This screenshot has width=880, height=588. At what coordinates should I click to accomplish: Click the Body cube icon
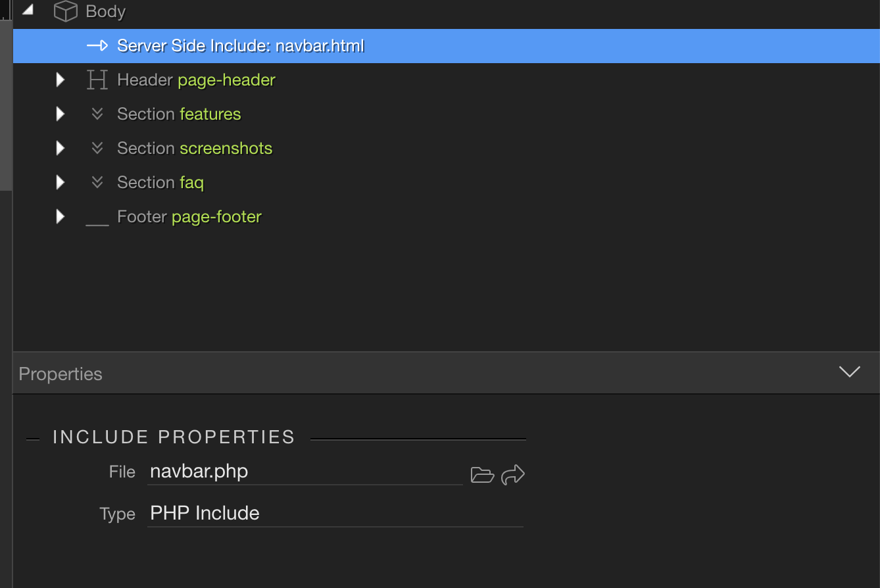coord(66,12)
